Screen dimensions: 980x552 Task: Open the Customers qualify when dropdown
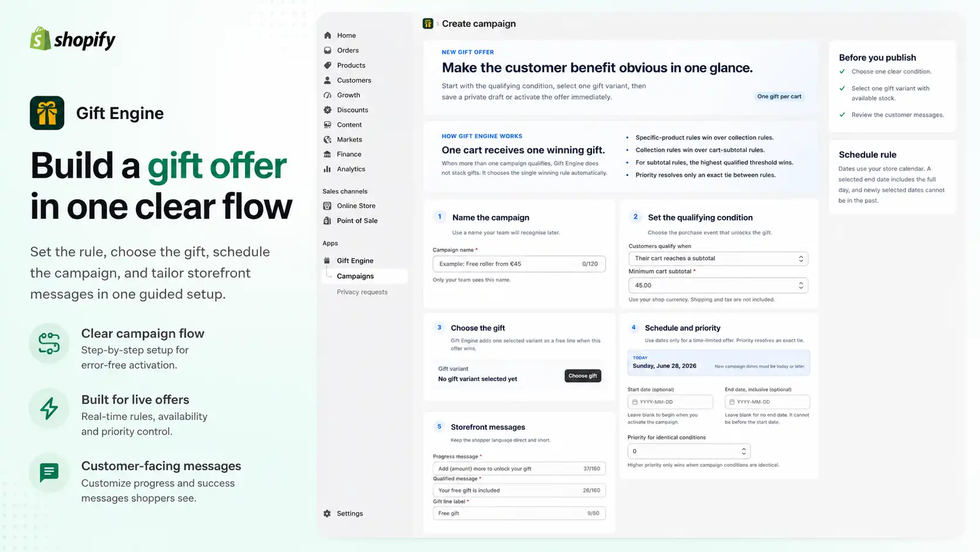click(718, 259)
